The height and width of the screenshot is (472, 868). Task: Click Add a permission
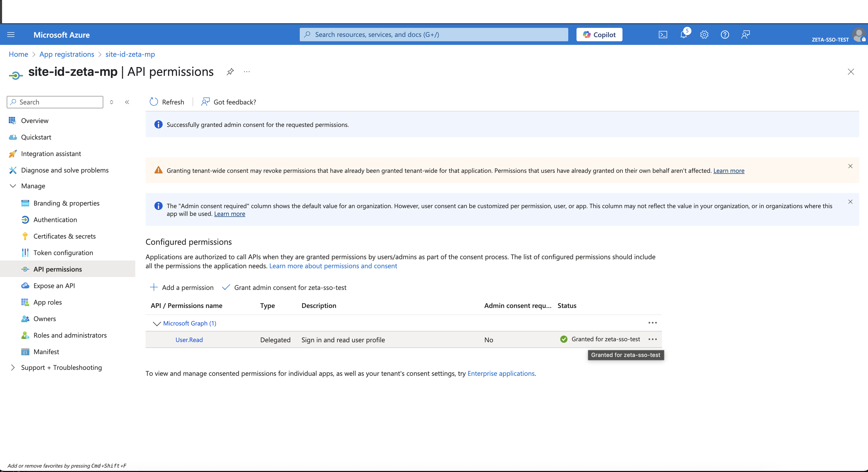click(x=187, y=288)
